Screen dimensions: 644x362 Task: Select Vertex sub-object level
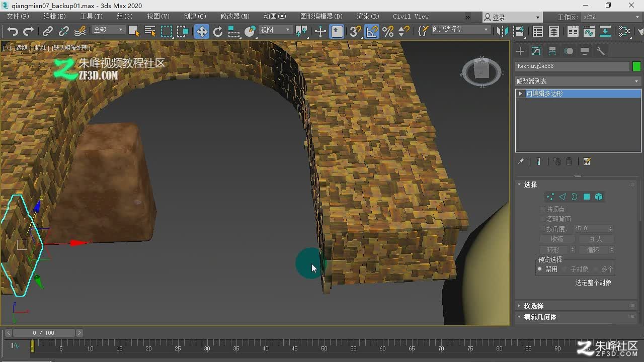(x=550, y=197)
